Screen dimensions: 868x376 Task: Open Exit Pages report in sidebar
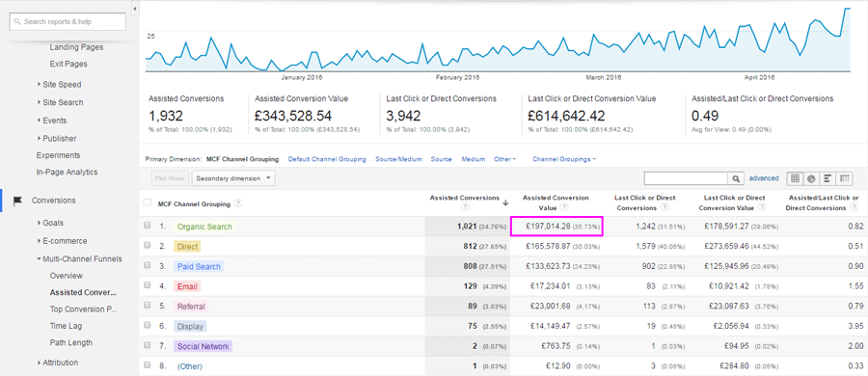68,65
